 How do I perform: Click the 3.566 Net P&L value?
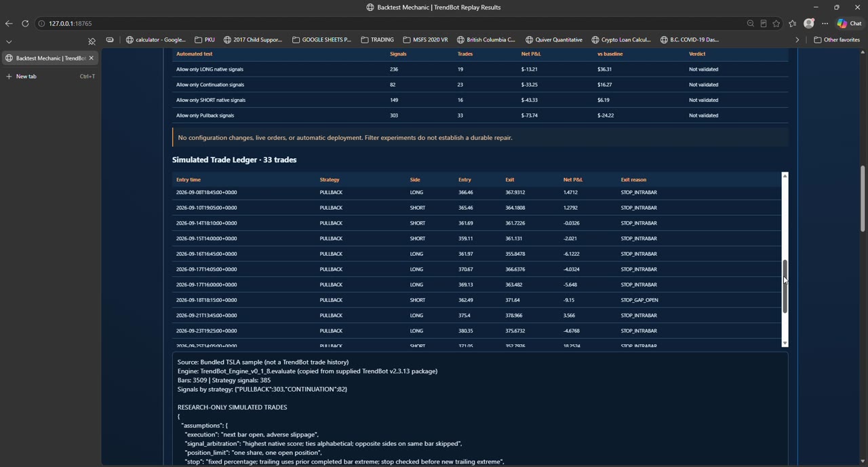pos(570,316)
